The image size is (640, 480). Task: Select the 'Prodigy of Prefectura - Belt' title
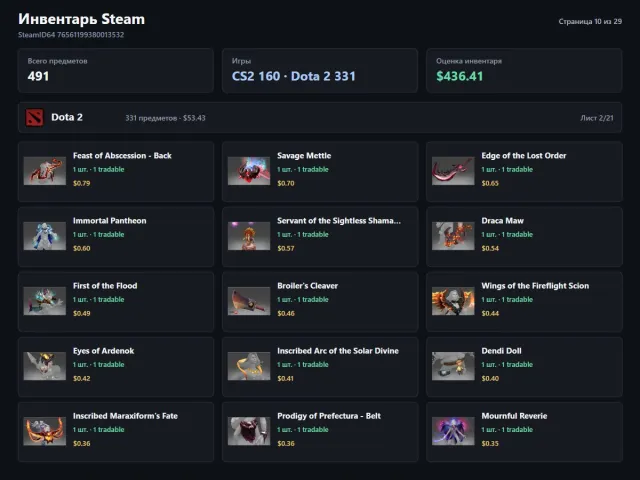coord(329,416)
